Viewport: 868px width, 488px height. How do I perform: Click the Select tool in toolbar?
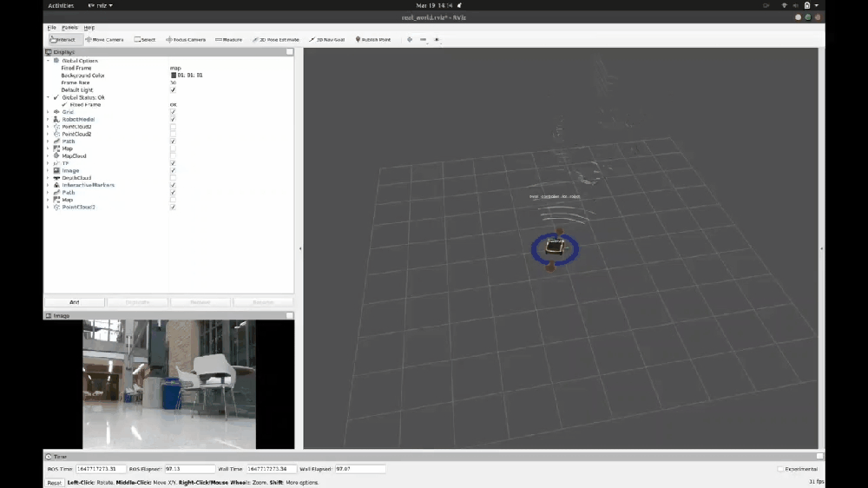tap(145, 39)
